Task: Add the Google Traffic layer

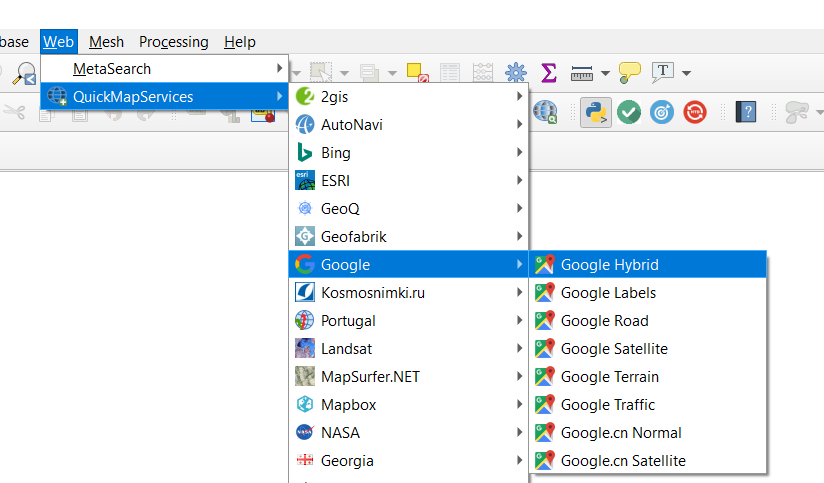Action: (x=648, y=405)
